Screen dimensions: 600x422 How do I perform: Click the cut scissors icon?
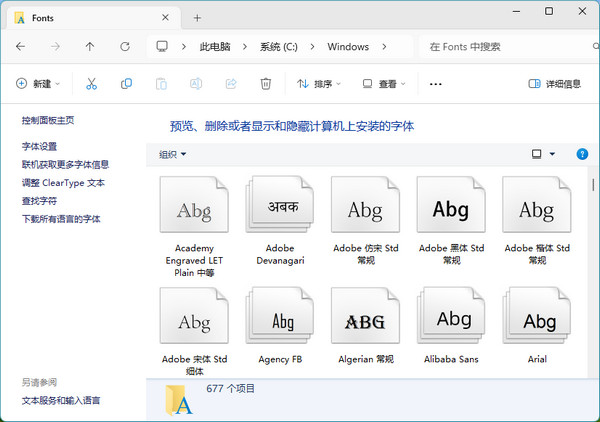pyautogui.click(x=91, y=84)
